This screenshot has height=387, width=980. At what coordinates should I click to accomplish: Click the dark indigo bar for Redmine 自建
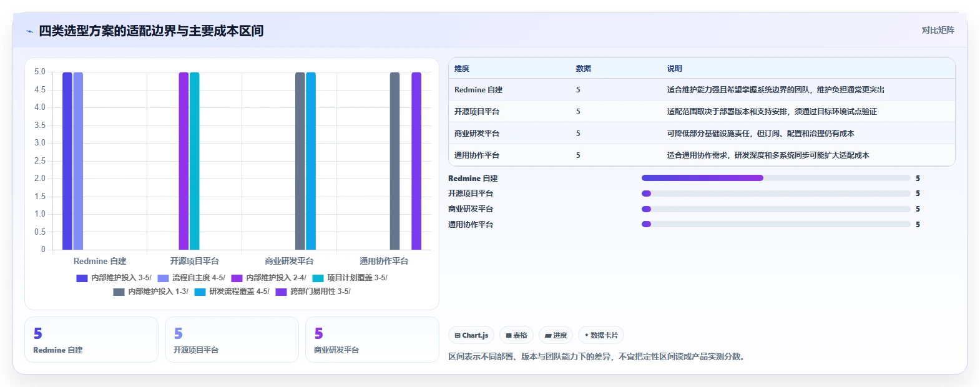pyautogui.click(x=67, y=161)
